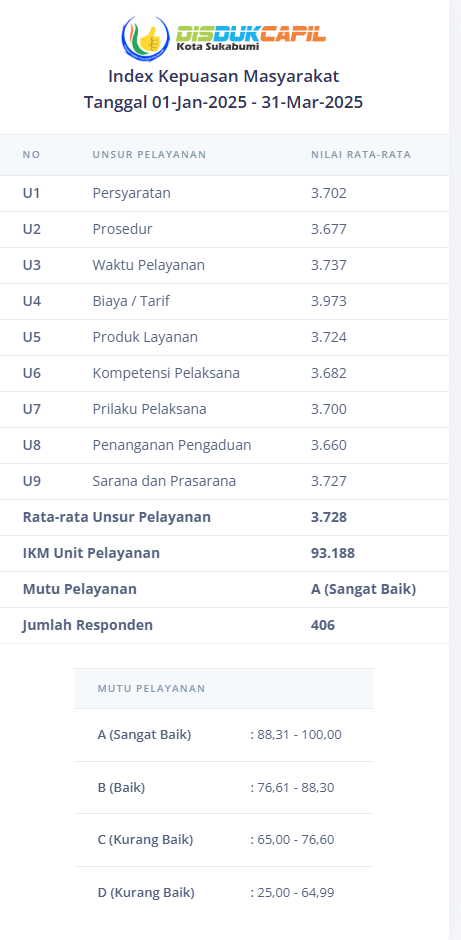This screenshot has width=461, height=940.
Task: Click the IKM Unit Pelayanan value 93.188
Action: point(333,553)
